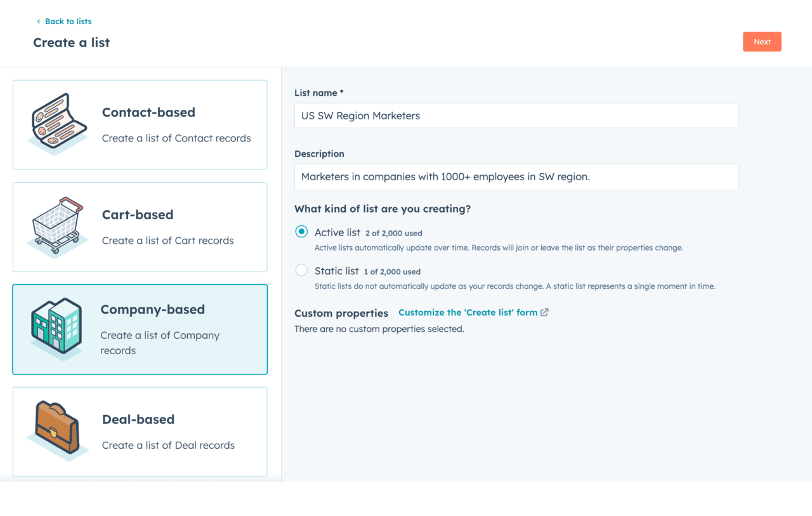The width and height of the screenshot is (812, 516).
Task: Click the 'Active list' label text
Action: pos(337,232)
